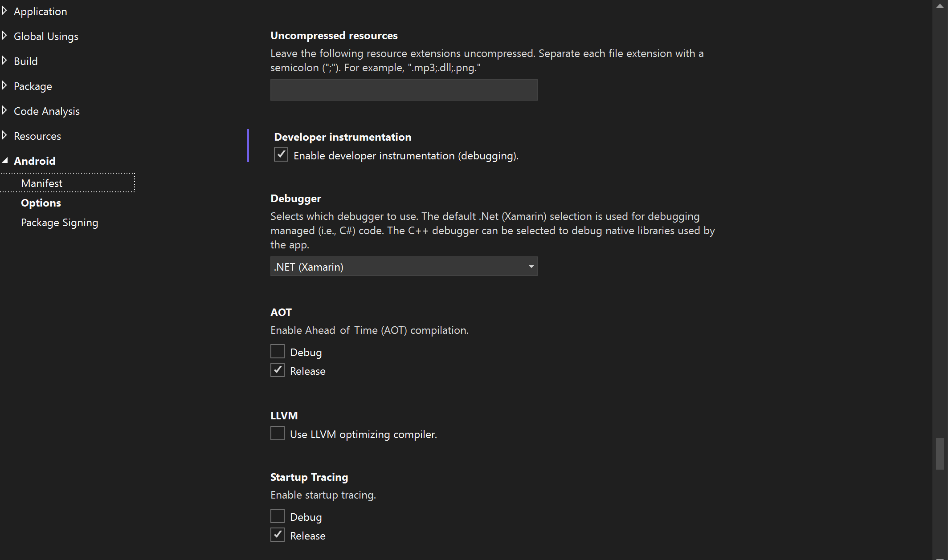Image resolution: width=948 pixels, height=560 pixels.
Task: Select the Manifest page
Action: (41, 183)
